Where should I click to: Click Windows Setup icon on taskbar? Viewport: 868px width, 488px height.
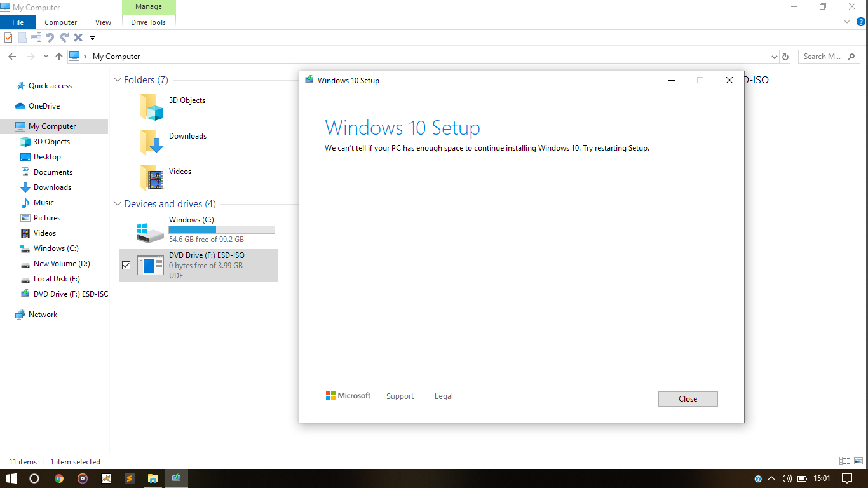pyautogui.click(x=177, y=478)
